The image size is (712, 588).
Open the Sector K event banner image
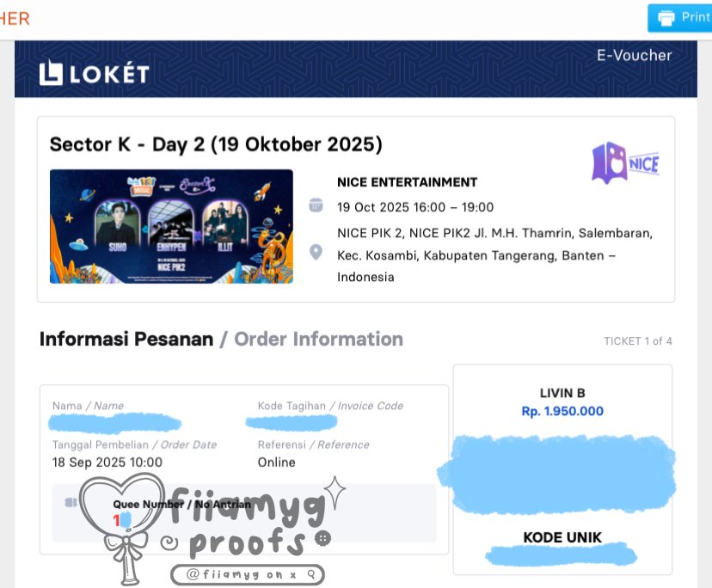point(171,227)
